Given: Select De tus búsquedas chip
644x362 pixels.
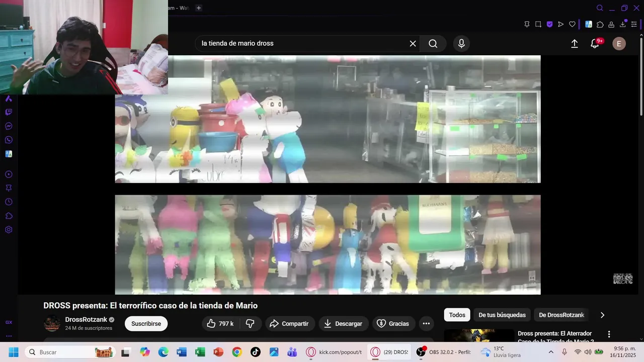Looking at the screenshot, I should pos(502,315).
